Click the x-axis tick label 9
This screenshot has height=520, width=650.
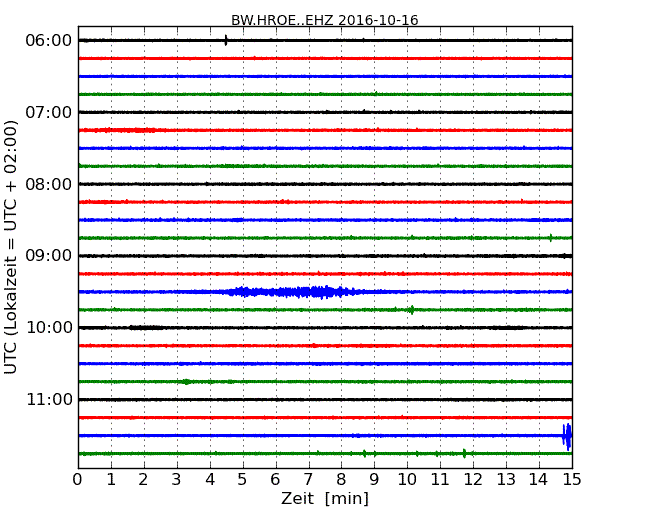374,480
